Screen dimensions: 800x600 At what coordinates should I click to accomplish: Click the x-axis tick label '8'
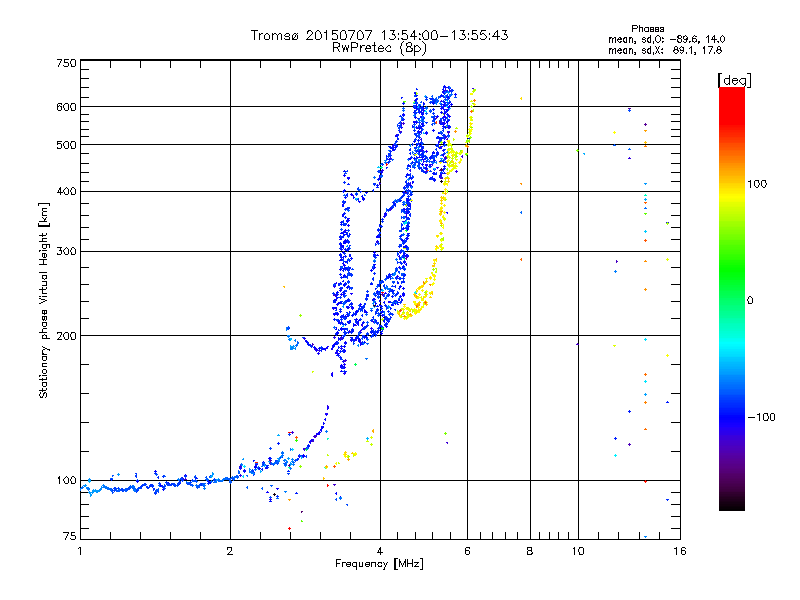tap(530, 551)
